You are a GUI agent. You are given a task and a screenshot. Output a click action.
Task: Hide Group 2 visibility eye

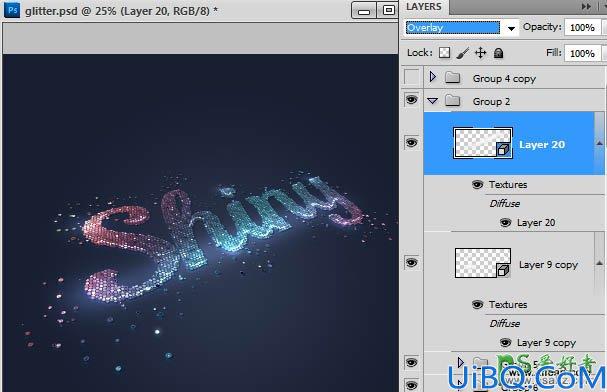click(412, 100)
